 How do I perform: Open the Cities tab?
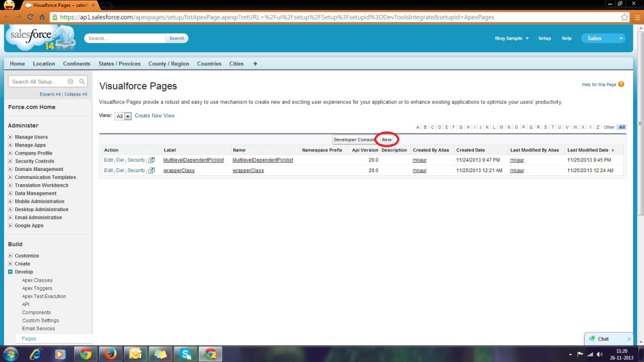coord(236,63)
